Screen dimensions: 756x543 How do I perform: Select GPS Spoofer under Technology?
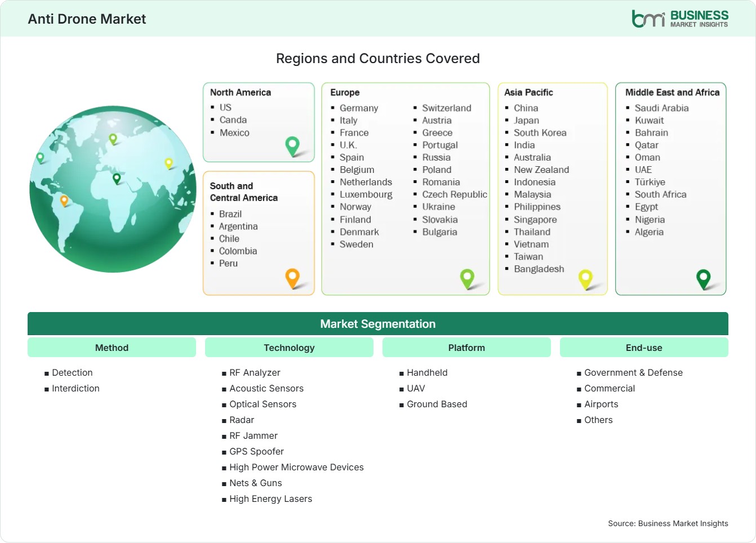256,451
